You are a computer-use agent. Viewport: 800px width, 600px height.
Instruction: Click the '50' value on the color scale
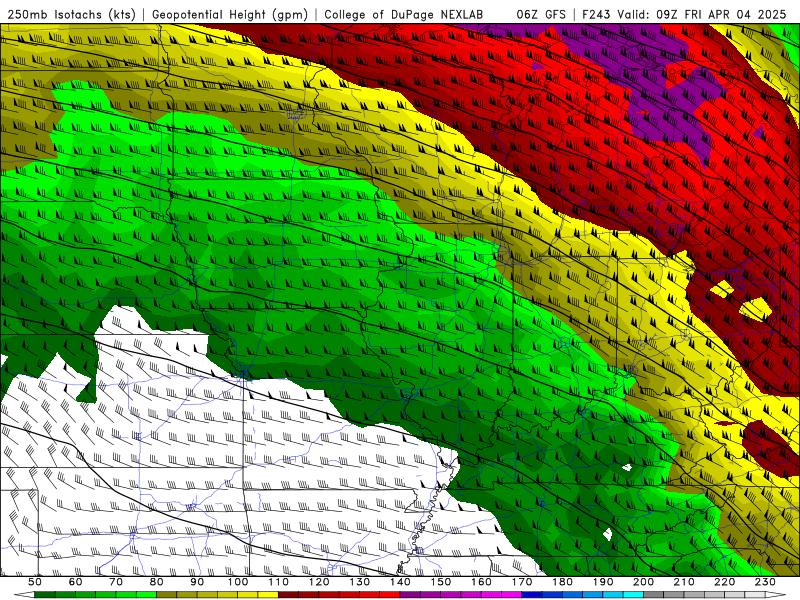pyautogui.click(x=35, y=582)
